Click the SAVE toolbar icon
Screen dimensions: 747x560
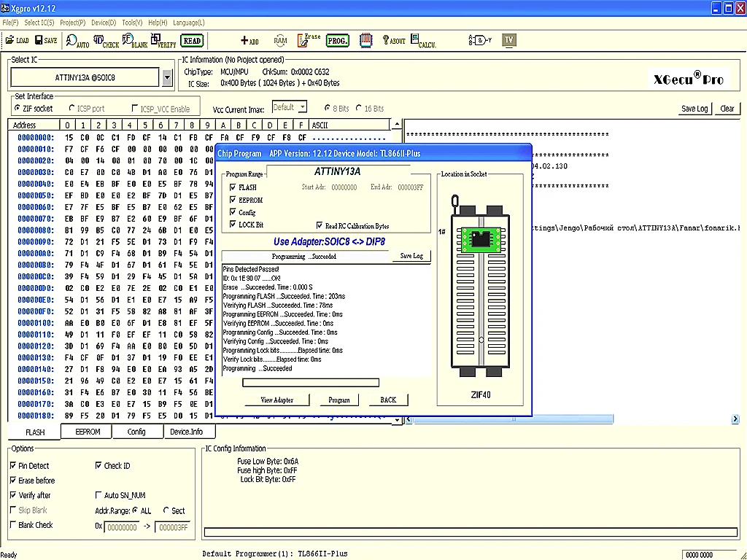pos(46,41)
